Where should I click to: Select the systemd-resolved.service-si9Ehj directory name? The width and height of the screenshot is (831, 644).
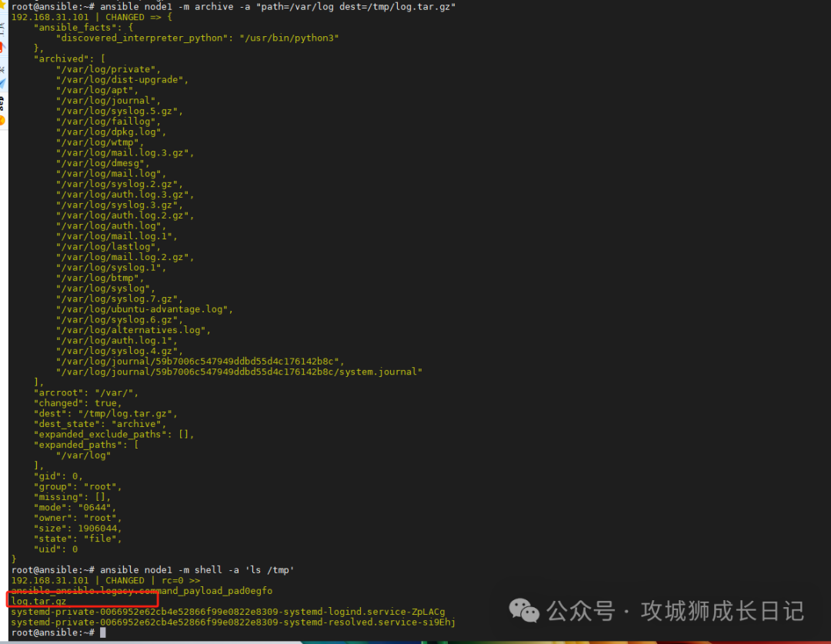click(233, 622)
